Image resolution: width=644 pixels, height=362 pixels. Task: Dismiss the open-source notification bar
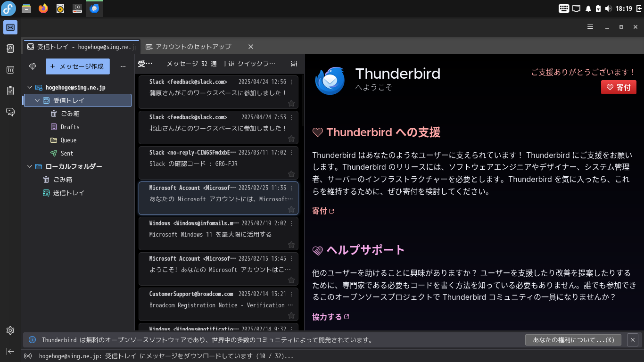click(x=633, y=339)
